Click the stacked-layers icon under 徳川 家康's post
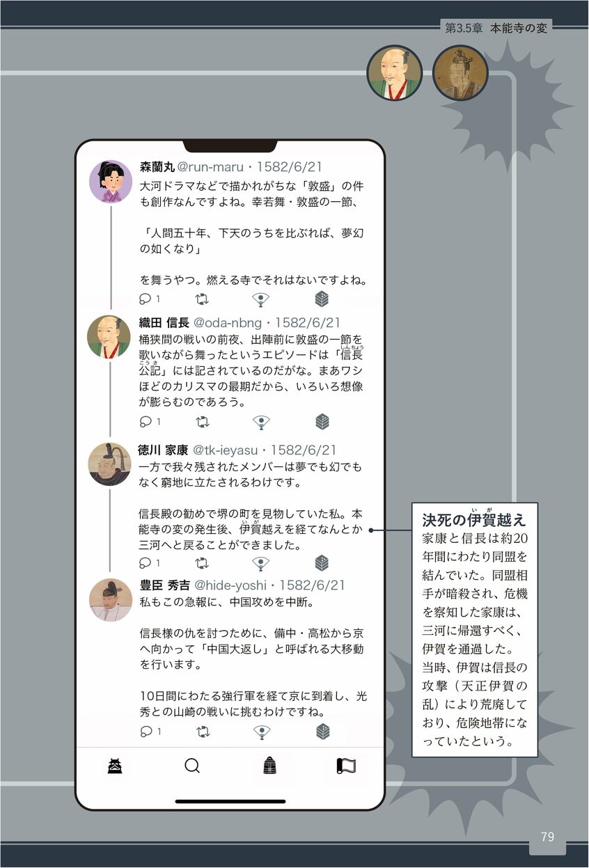This screenshot has width=589, height=868. coord(322,562)
